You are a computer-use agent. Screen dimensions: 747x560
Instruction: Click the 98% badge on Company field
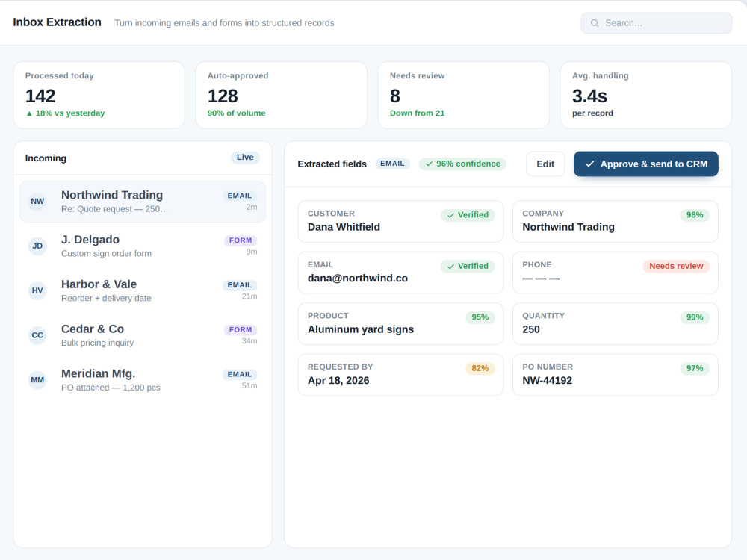(695, 215)
